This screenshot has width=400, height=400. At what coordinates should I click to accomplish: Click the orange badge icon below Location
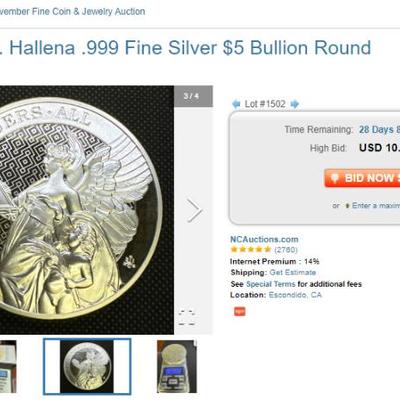click(239, 311)
